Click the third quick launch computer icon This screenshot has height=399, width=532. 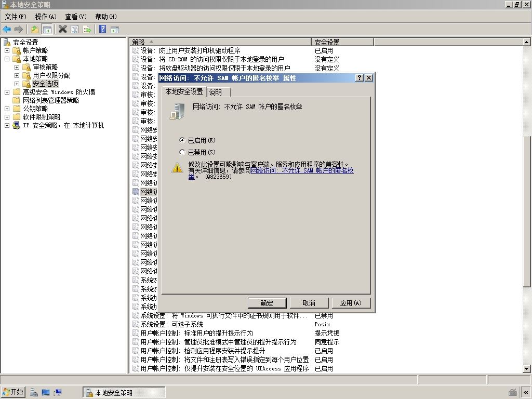(58, 393)
